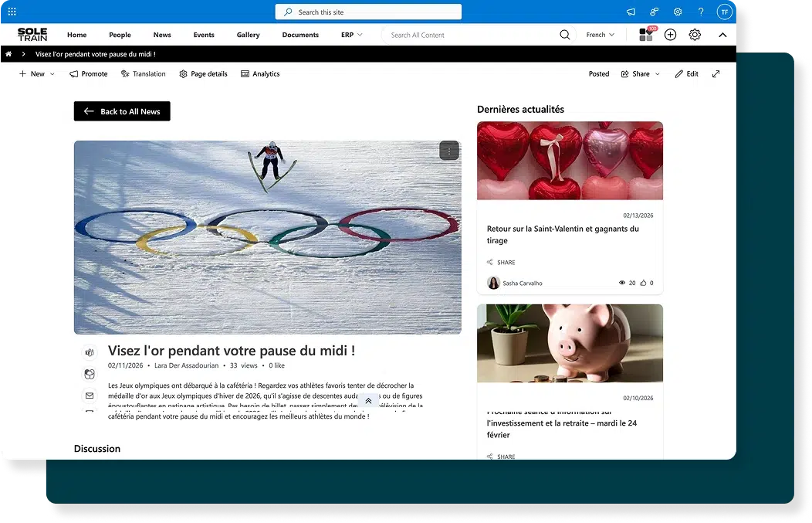Share article via email envelope icon
This screenshot has height=523, width=812.
click(90, 396)
